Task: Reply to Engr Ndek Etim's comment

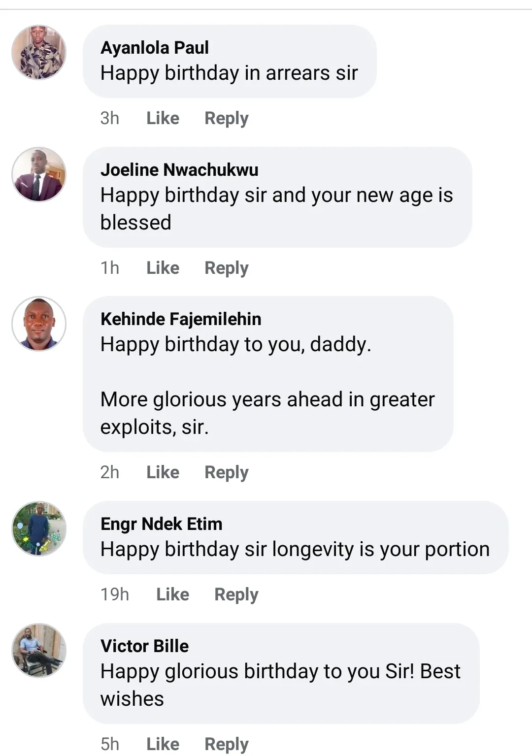Action: point(236,594)
